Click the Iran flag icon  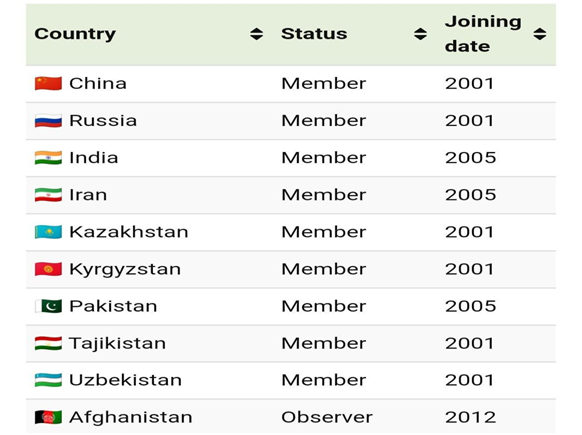(48, 195)
